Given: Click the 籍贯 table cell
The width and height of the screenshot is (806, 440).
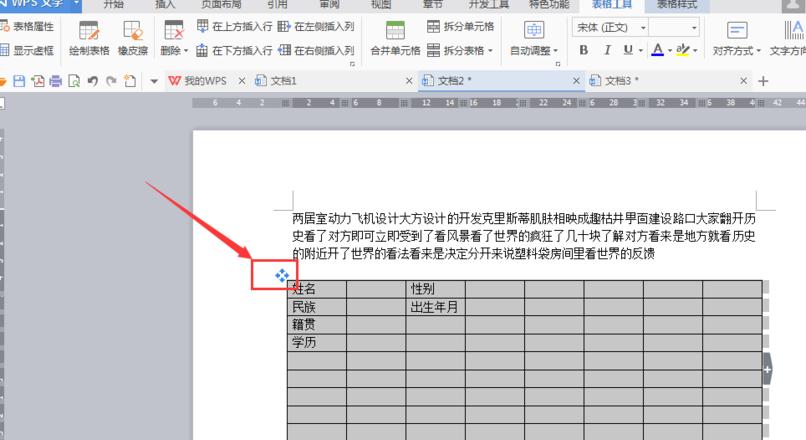Looking at the screenshot, I should pos(317,324).
